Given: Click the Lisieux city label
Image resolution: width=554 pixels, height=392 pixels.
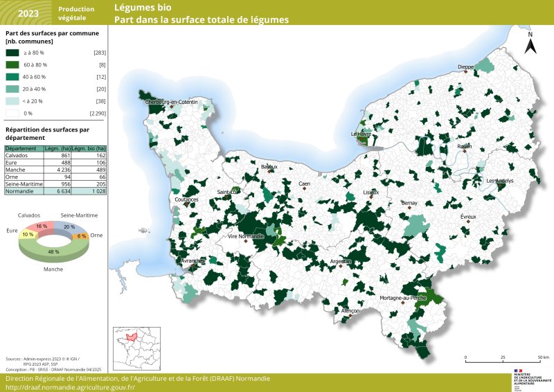Looking at the screenshot, I should click(371, 193).
